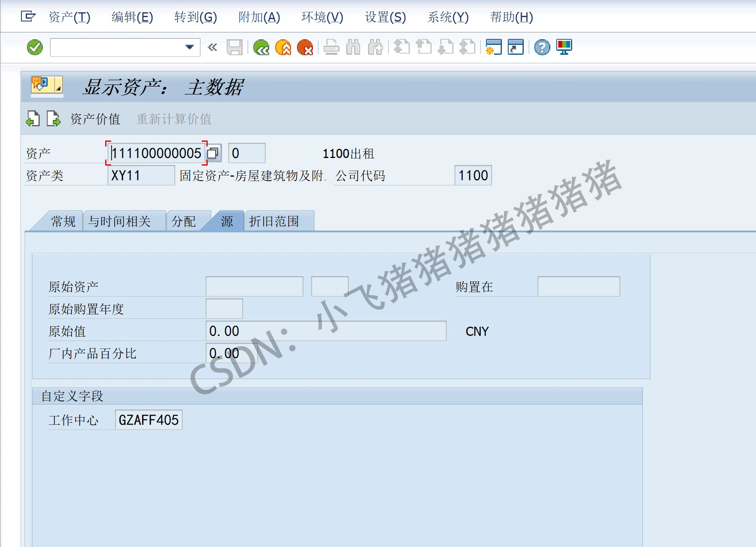Open the system menu icon in menu bar
The height and width of the screenshot is (547, 756).
point(28,17)
